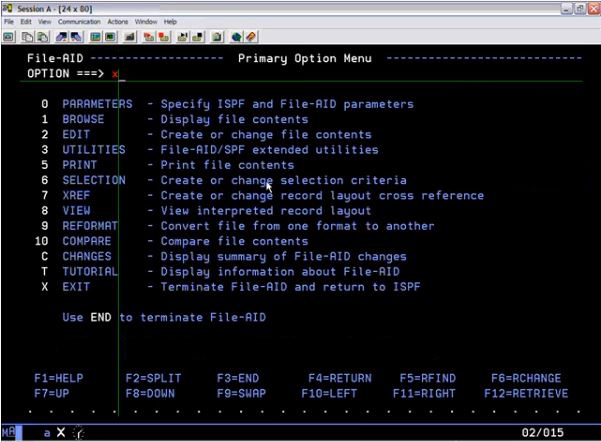This screenshot has height=442, width=601.
Task: Select option 9 REFORMAT
Action: [80, 226]
